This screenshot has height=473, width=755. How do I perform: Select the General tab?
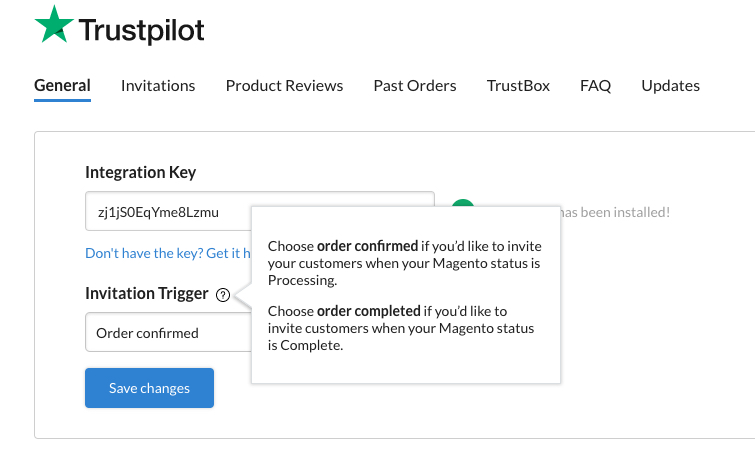point(62,86)
